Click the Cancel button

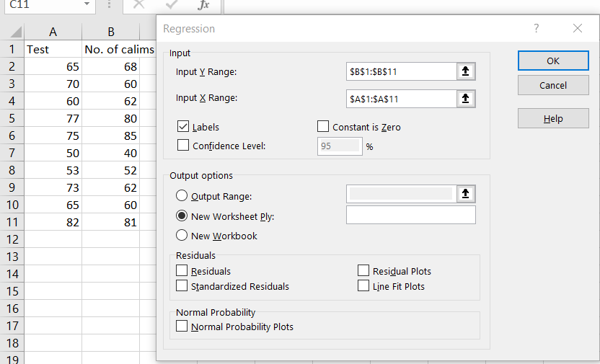553,85
